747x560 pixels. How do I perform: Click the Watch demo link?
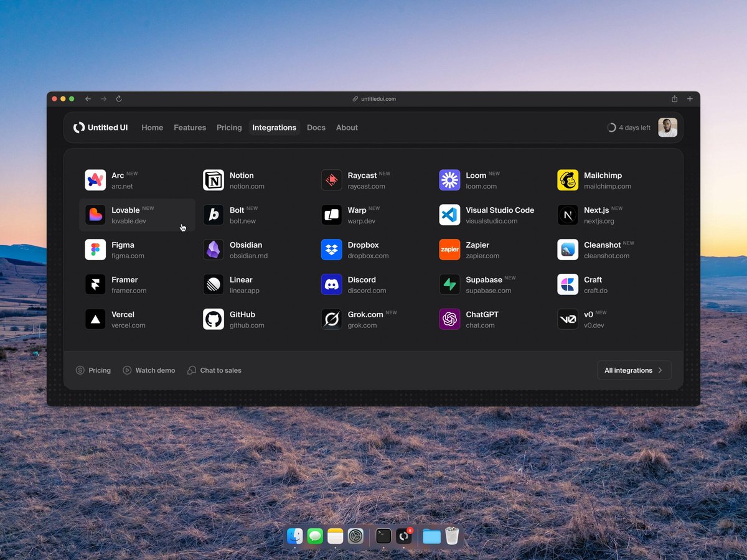pyautogui.click(x=149, y=370)
